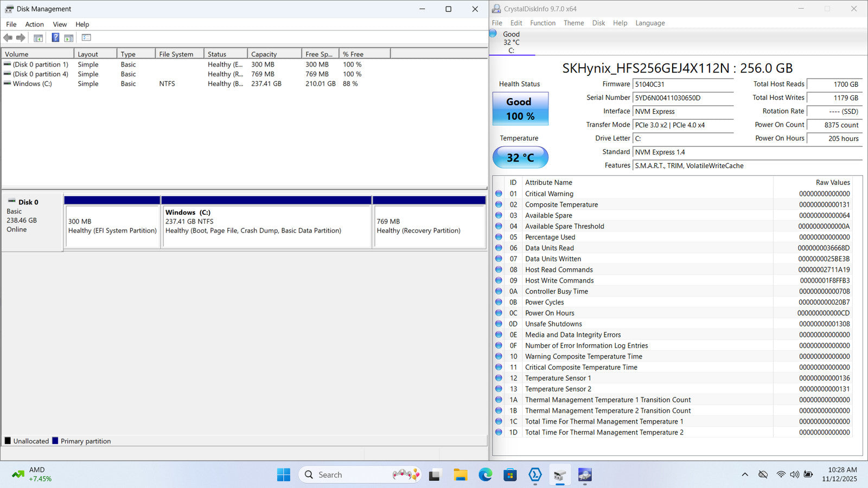Click the Good 100 % health status button
Viewport: 868px width, 488px height.
pyautogui.click(x=520, y=109)
